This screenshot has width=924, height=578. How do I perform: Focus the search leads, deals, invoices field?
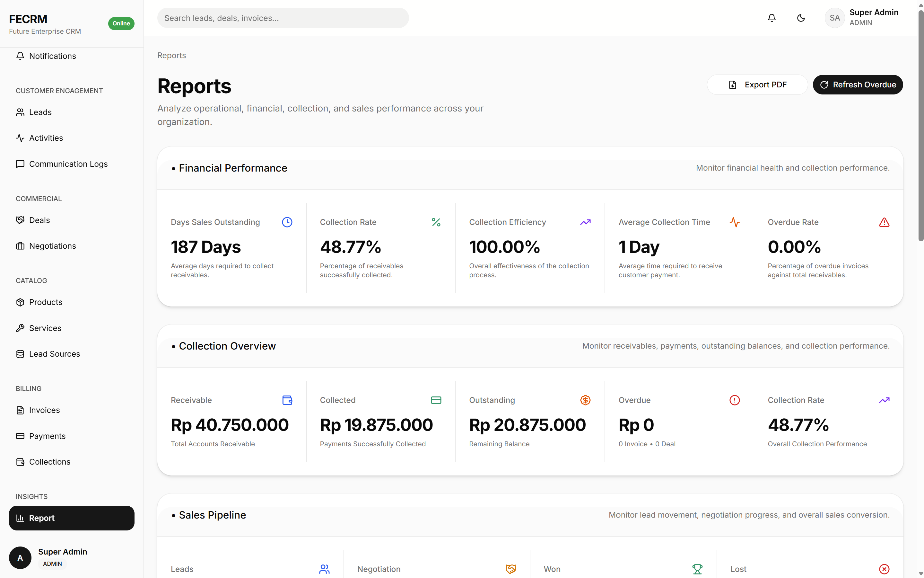pyautogui.click(x=283, y=18)
